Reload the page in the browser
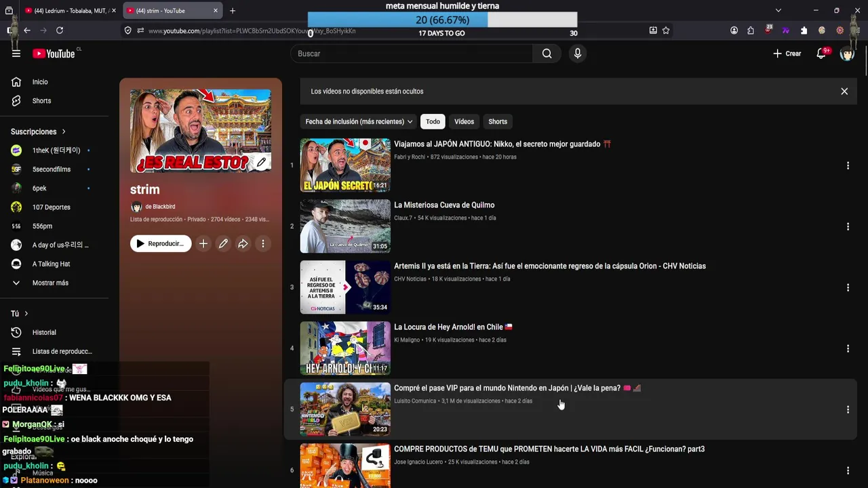The width and height of the screenshot is (868, 488). 60,30
